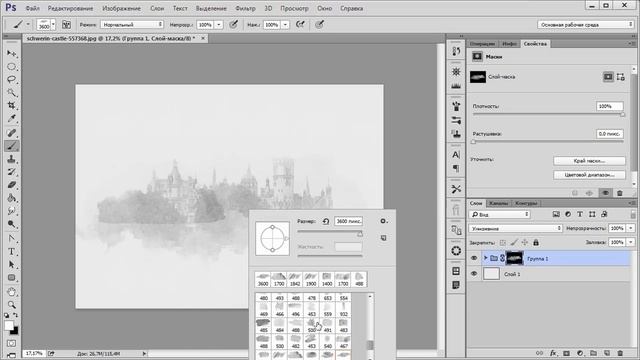Click the Цветовой диапазон button
The image size is (640, 360).
(x=589, y=175)
